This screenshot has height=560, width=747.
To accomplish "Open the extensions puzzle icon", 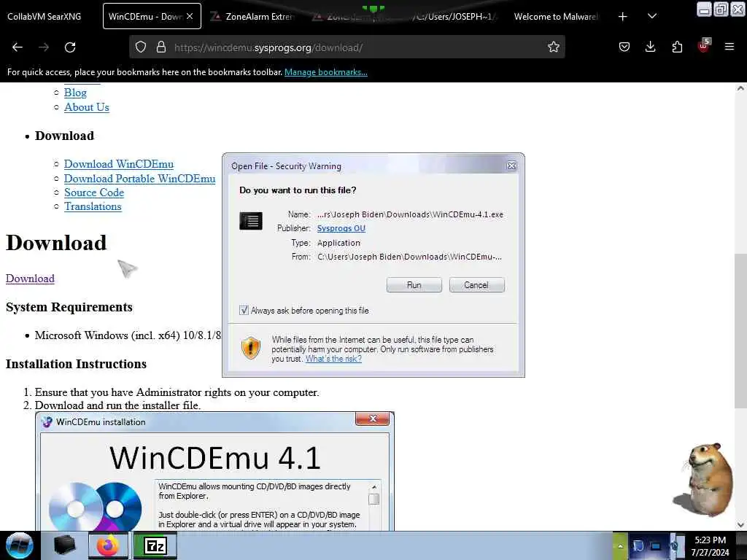I will tap(677, 47).
